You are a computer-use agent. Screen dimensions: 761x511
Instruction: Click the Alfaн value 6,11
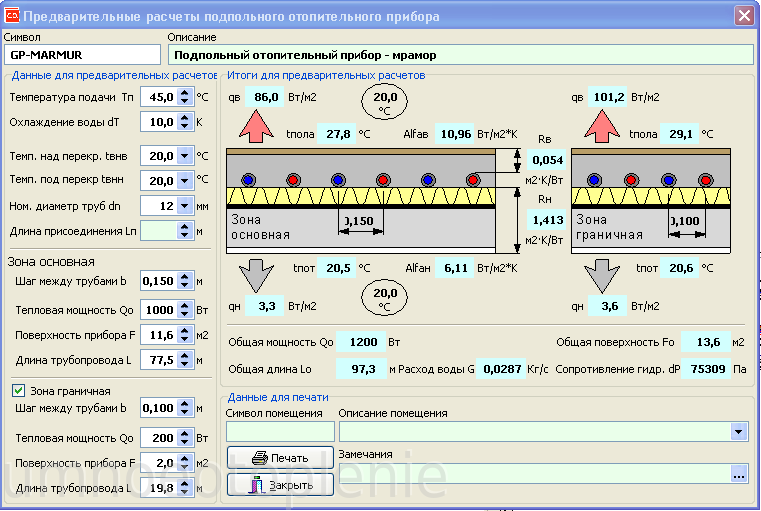point(454,268)
